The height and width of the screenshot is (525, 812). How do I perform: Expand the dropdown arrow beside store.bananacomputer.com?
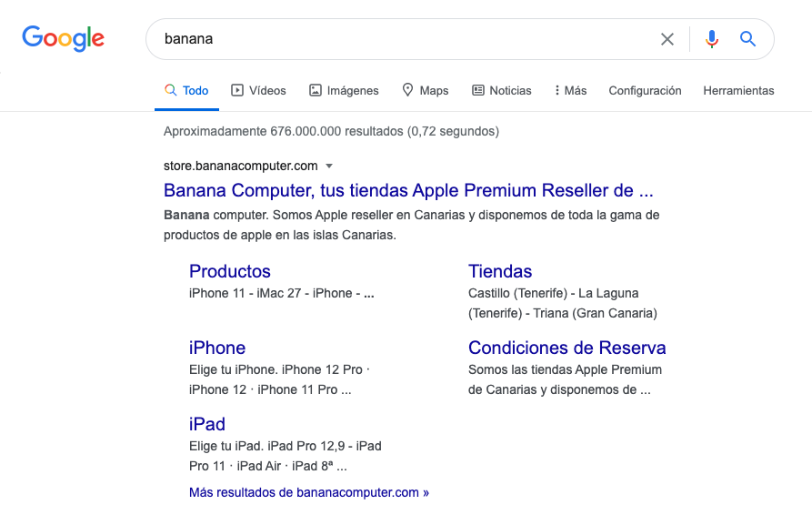(329, 167)
